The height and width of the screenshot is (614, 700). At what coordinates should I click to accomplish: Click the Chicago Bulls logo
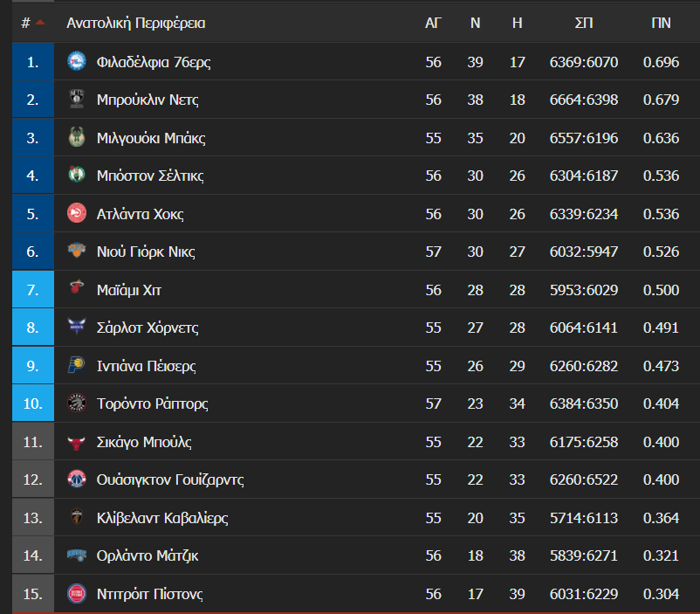[76, 443]
